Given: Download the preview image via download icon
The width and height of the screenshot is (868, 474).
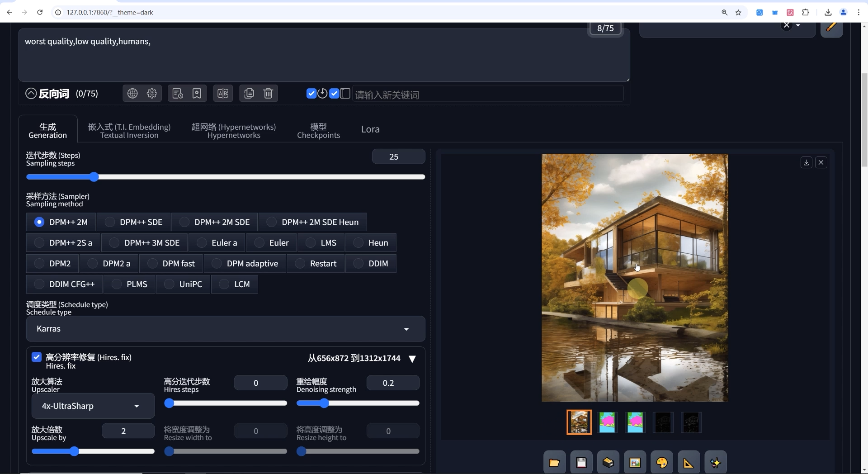Looking at the screenshot, I should (806, 162).
